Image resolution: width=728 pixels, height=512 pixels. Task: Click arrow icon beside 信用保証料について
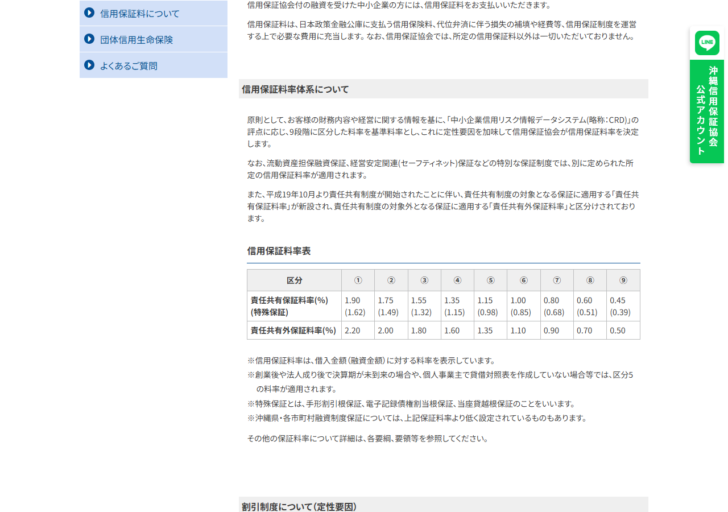[x=89, y=13]
